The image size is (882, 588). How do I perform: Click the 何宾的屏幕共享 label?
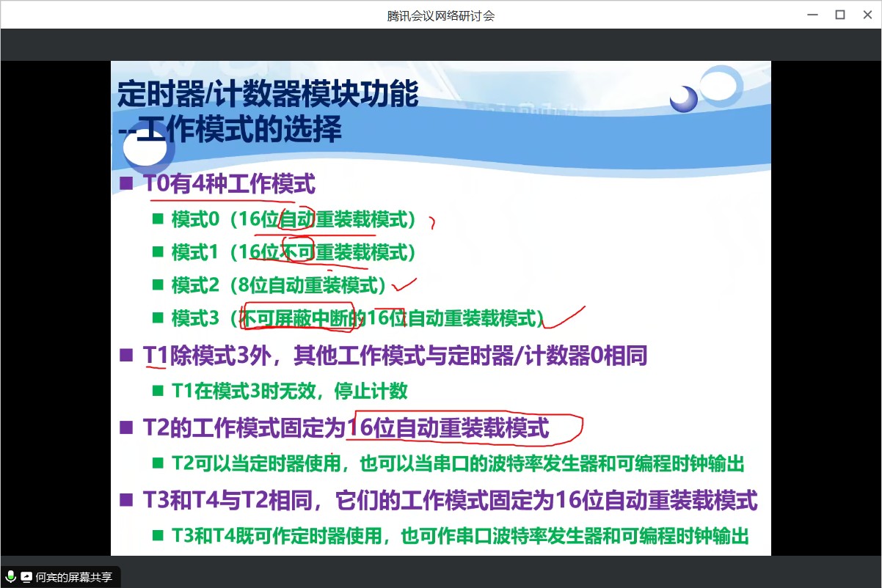point(74,578)
